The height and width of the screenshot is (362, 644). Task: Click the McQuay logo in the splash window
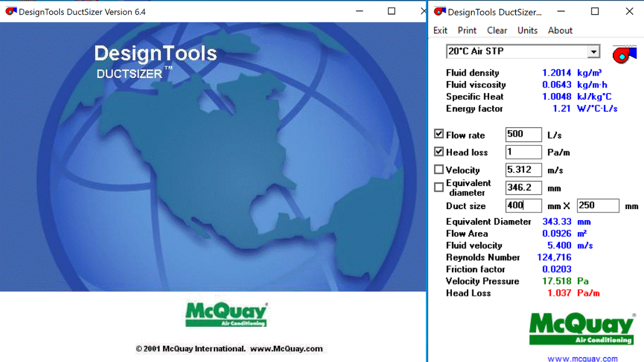(x=226, y=315)
